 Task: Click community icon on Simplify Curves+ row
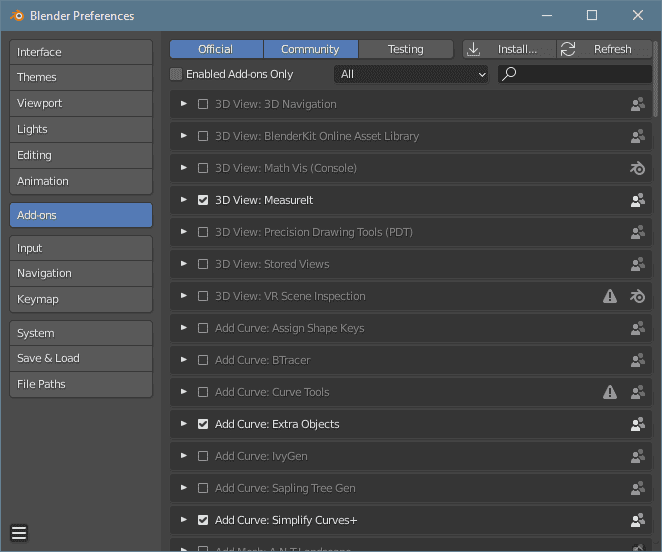point(638,520)
